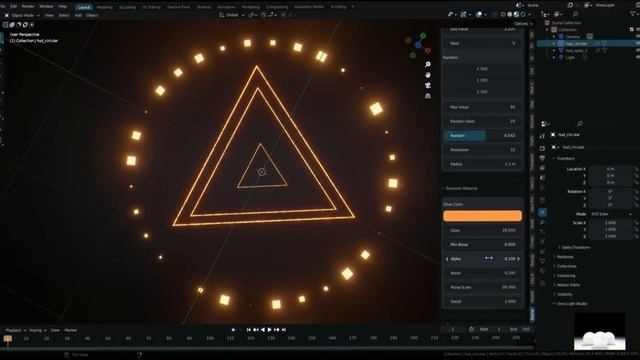Click the outliner search magnifier icon
640x360 pixels.
coord(575,14)
